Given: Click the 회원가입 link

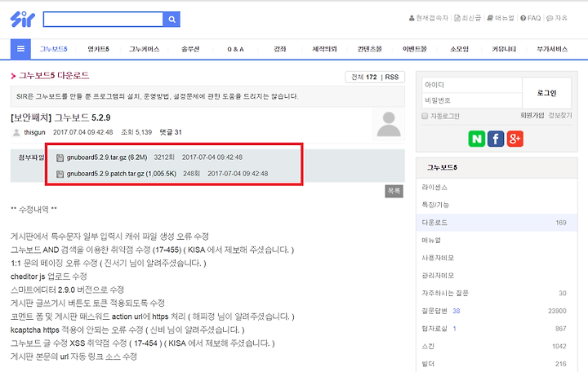Looking at the screenshot, I should [x=532, y=115].
